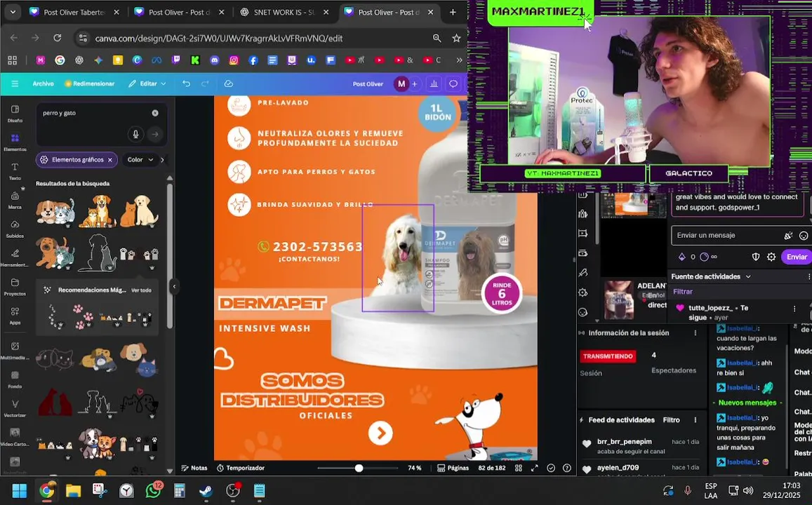Open the Notas panel at bottom
Viewport: 812px width, 505px height.
[x=194, y=468]
